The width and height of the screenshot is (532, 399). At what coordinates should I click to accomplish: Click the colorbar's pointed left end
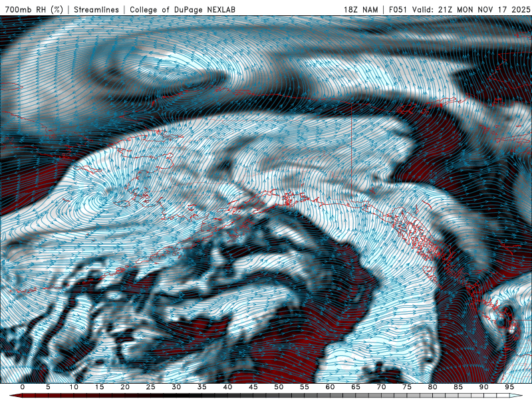click(15, 396)
